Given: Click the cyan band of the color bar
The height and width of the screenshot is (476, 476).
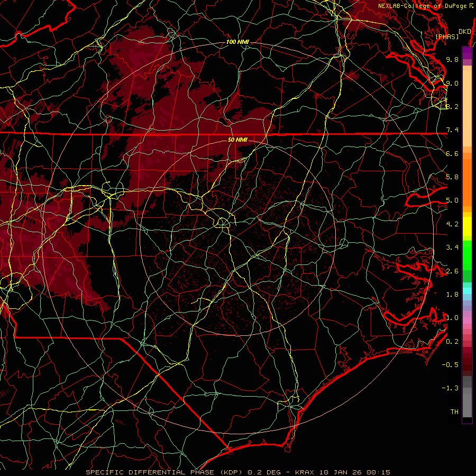Looking at the screenshot, I should [467, 291].
